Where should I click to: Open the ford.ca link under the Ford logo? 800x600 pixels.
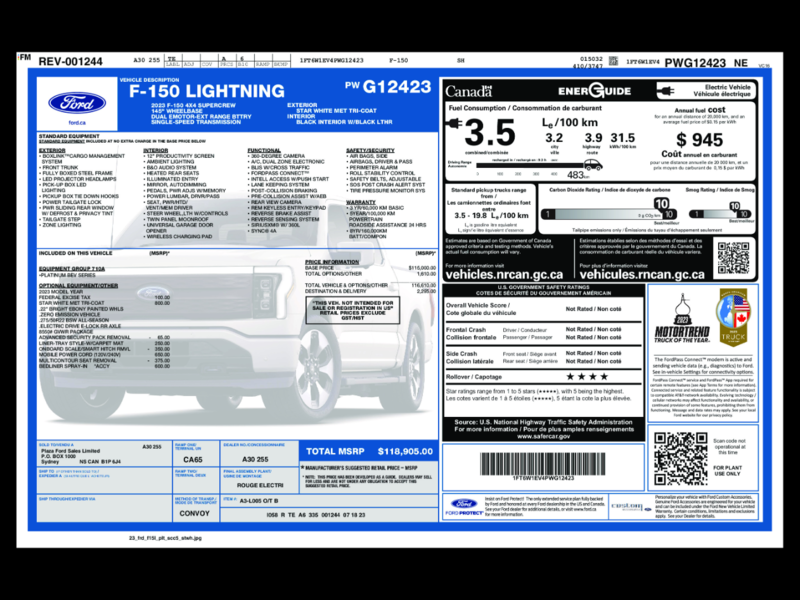77,123
